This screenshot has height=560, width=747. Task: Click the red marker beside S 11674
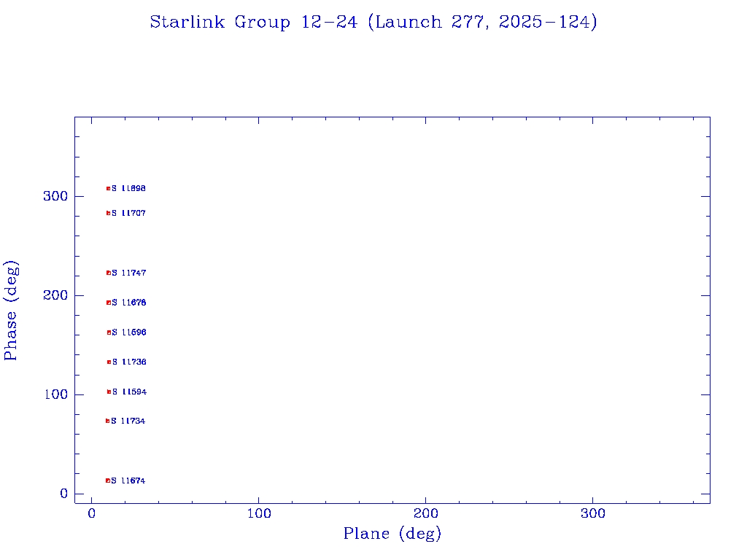(108, 481)
